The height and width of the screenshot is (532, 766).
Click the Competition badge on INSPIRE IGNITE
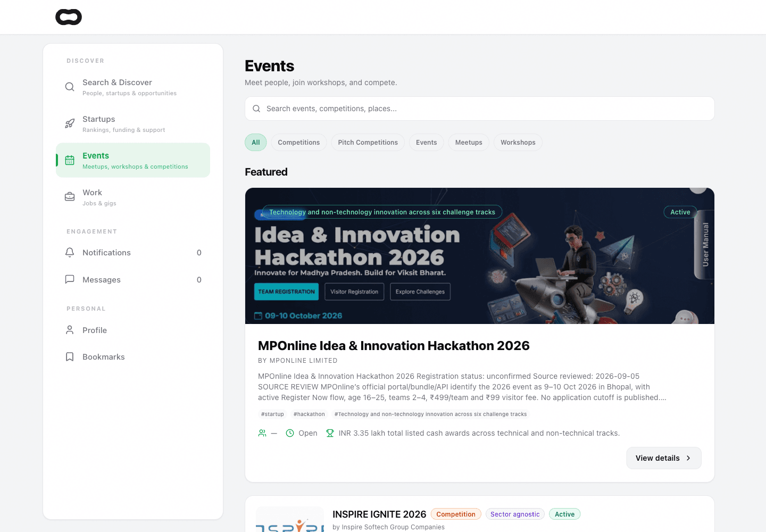tap(456, 514)
